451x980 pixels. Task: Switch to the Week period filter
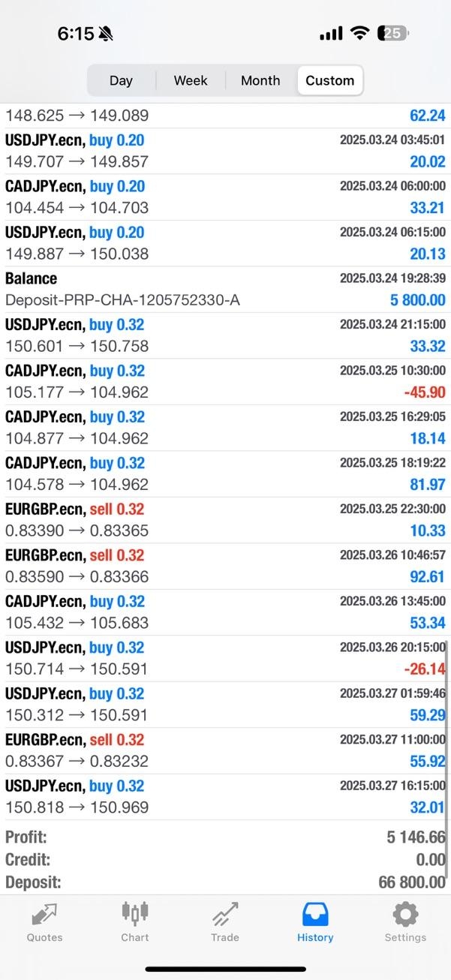click(191, 80)
